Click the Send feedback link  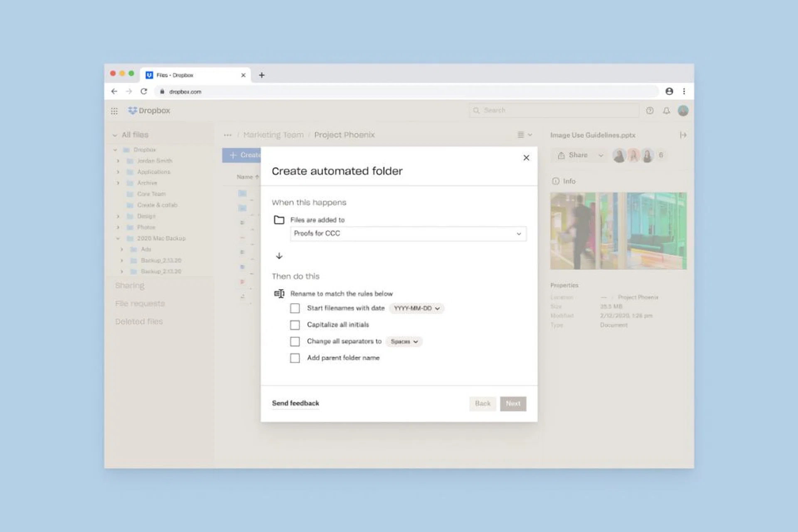pos(295,403)
